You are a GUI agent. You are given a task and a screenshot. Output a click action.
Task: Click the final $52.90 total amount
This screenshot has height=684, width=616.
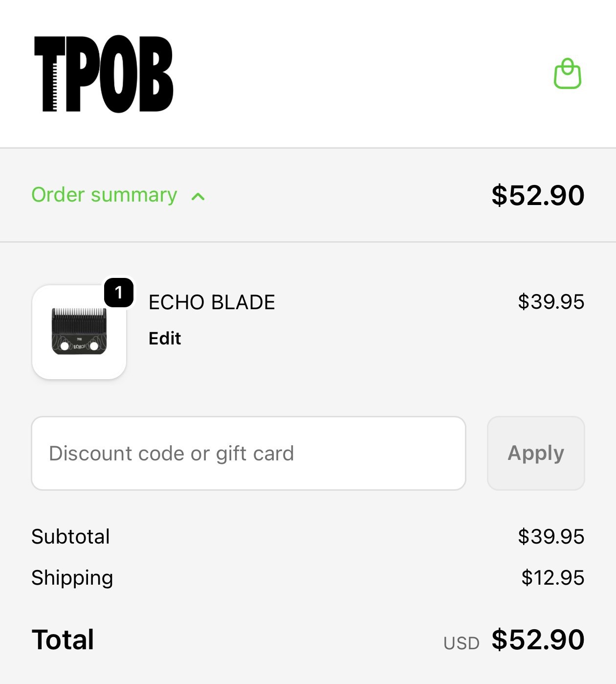[x=538, y=639]
